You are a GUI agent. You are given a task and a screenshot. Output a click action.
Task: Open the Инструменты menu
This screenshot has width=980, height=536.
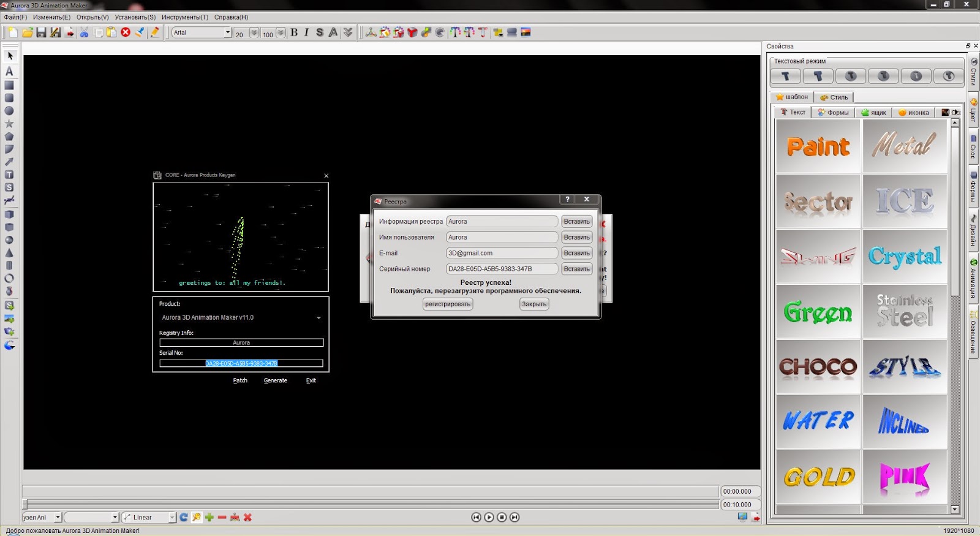click(185, 17)
